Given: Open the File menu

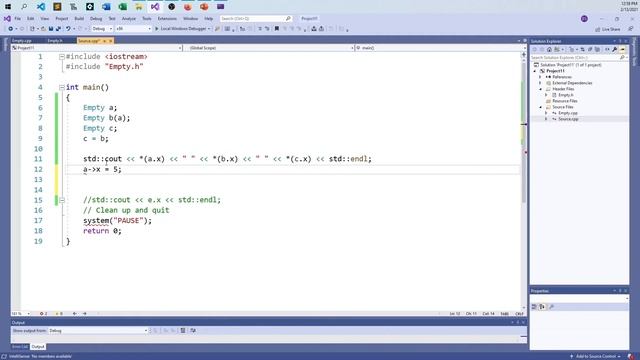Looking at the screenshot, I should click(18, 19).
